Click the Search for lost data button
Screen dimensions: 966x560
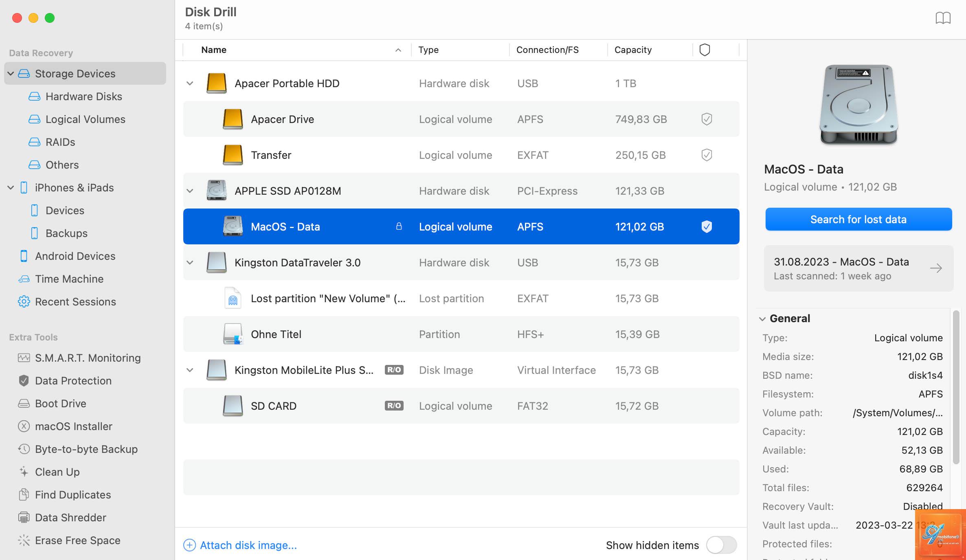(x=858, y=220)
